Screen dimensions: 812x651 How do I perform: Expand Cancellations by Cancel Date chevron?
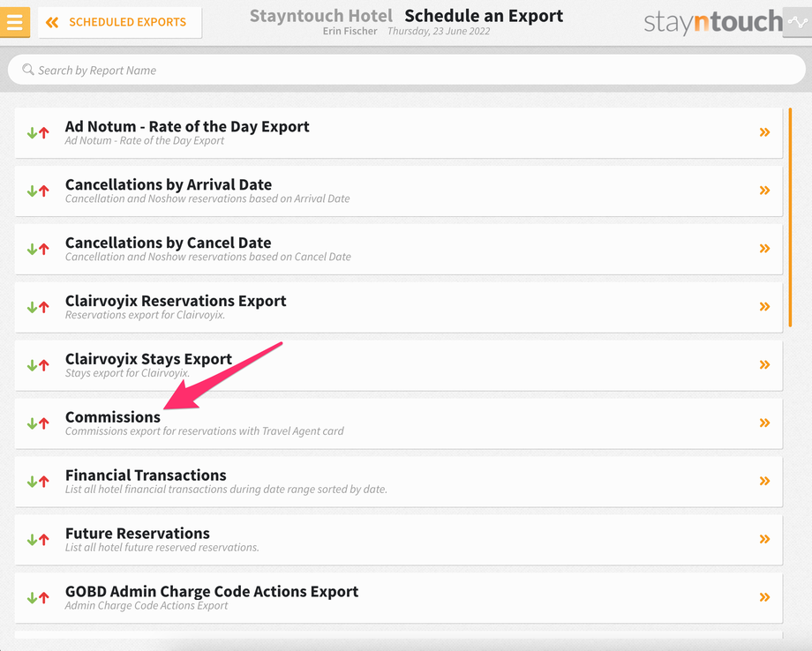(764, 249)
